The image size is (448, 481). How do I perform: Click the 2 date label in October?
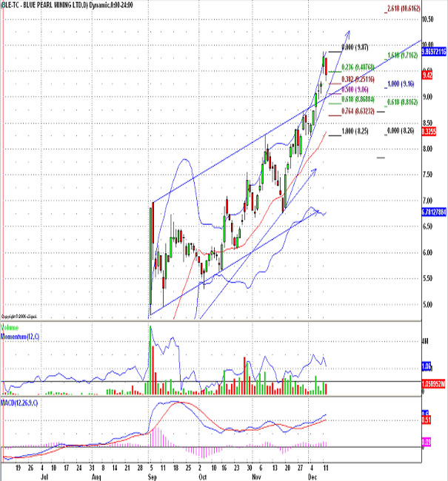[200, 468]
